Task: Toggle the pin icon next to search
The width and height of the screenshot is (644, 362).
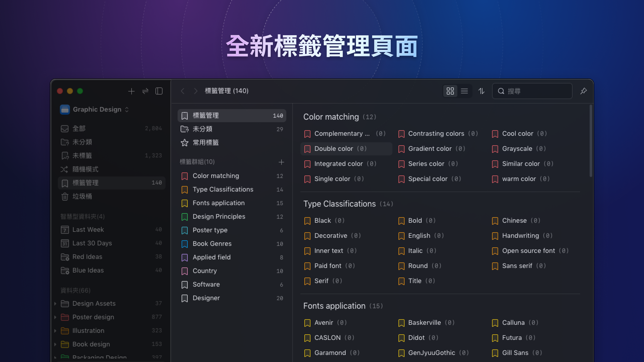Action: (584, 91)
